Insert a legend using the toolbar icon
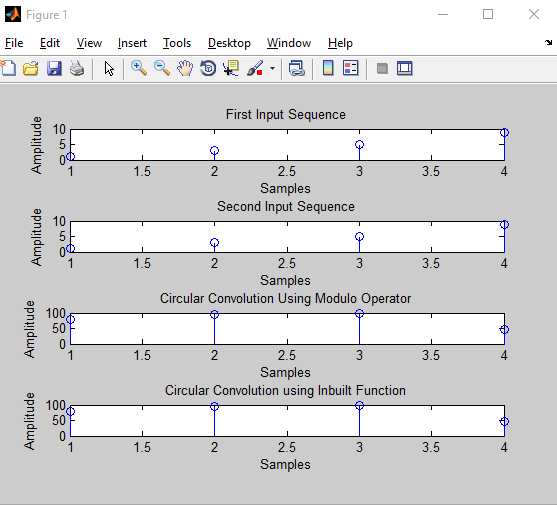The width and height of the screenshot is (557, 505). [x=351, y=68]
